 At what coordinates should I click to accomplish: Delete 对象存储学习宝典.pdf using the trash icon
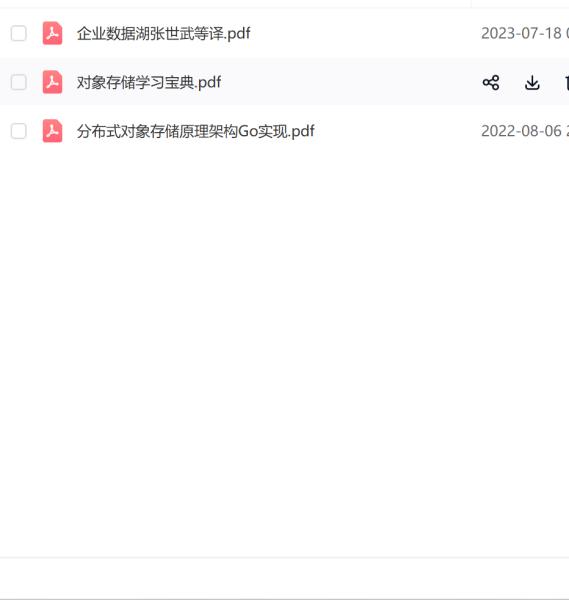tap(567, 82)
